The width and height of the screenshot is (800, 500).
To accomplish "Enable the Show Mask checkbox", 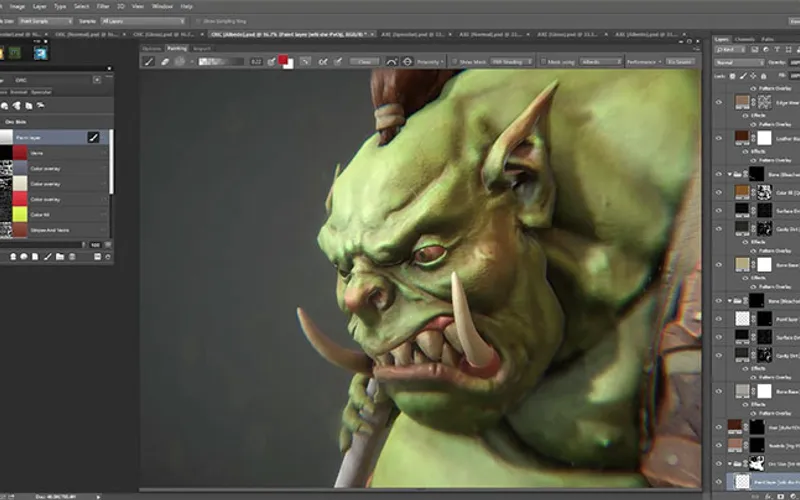I will click(455, 62).
